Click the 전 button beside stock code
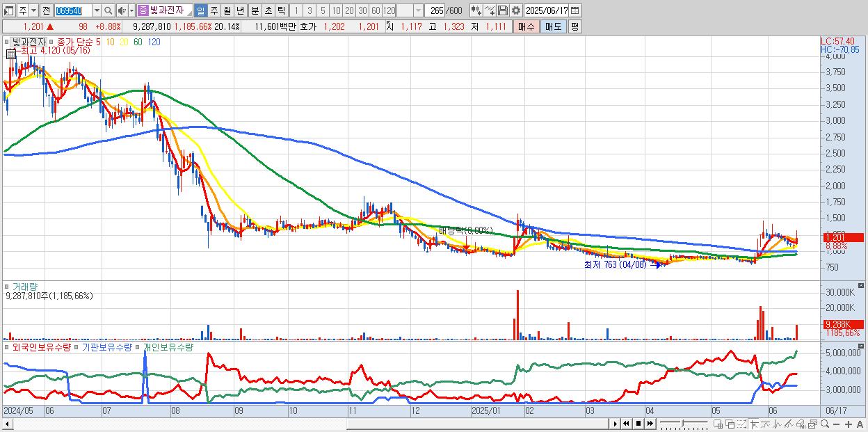This screenshot has width=868, height=432. (x=46, y=10)
